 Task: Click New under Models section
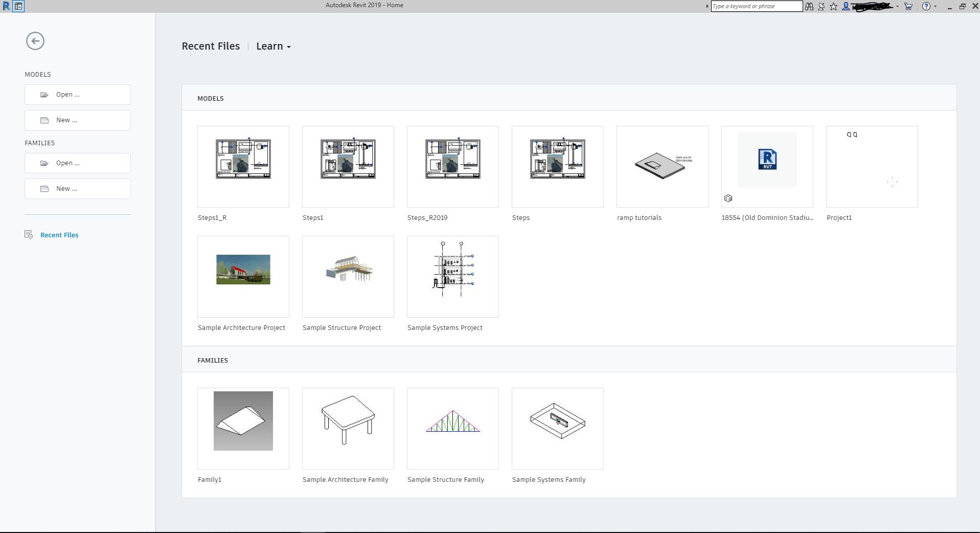(77, 120)
